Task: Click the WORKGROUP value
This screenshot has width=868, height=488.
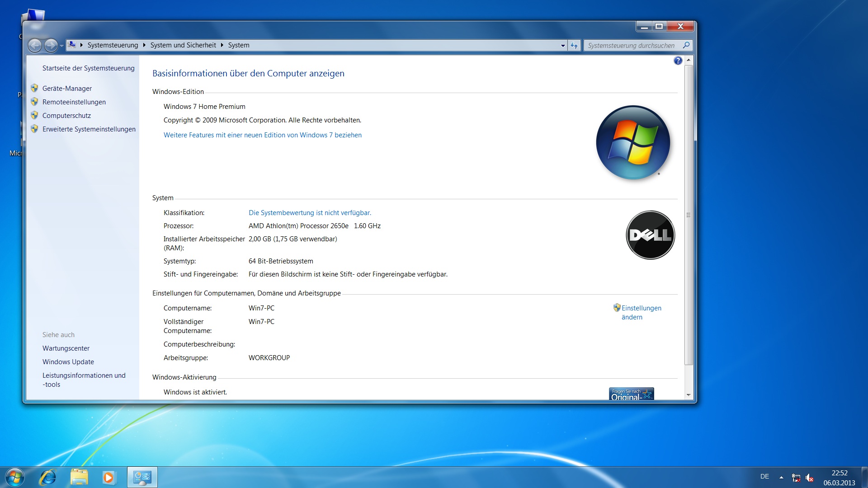Action: [269, 358]
